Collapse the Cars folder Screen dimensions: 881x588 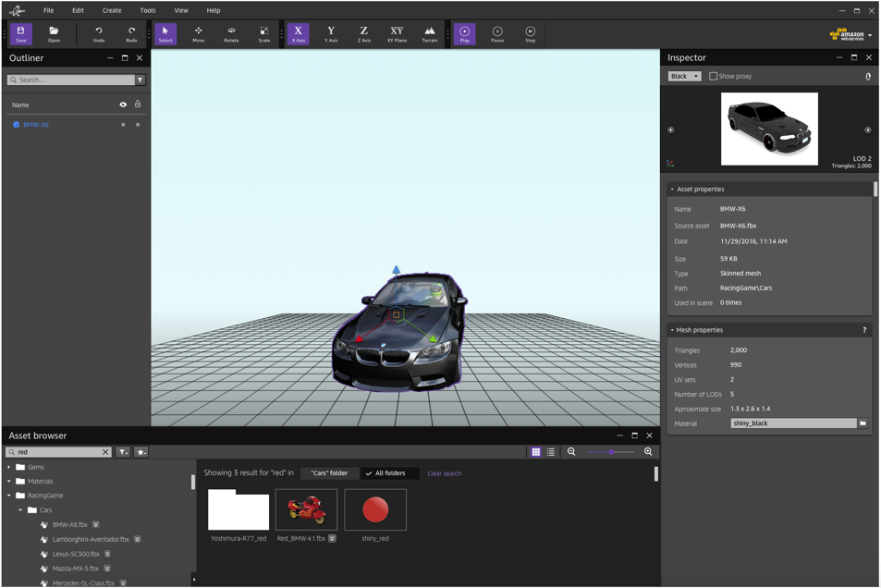[x=20, y=509]
